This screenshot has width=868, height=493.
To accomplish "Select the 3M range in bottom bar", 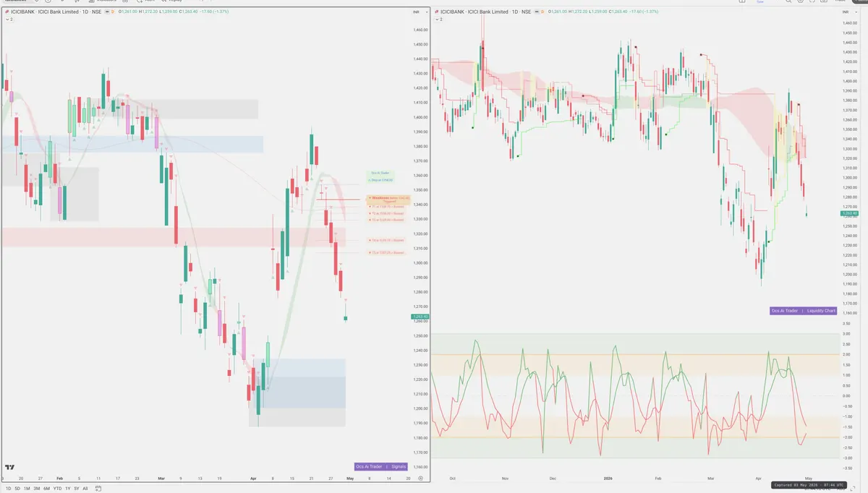I will tap(37, 489).
